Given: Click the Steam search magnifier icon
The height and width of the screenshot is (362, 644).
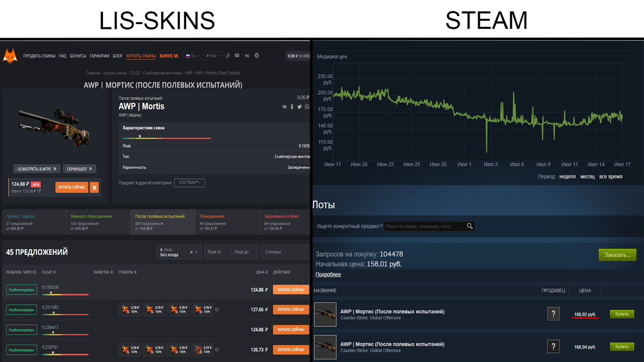Looking at the screenshot, I should (x=470, y=226).
